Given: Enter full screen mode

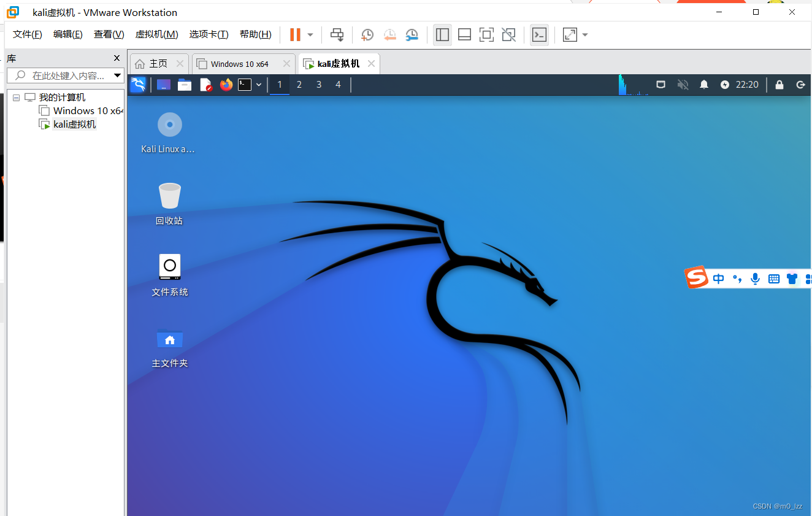Looking at the screenshot, I should click(486, 35).
